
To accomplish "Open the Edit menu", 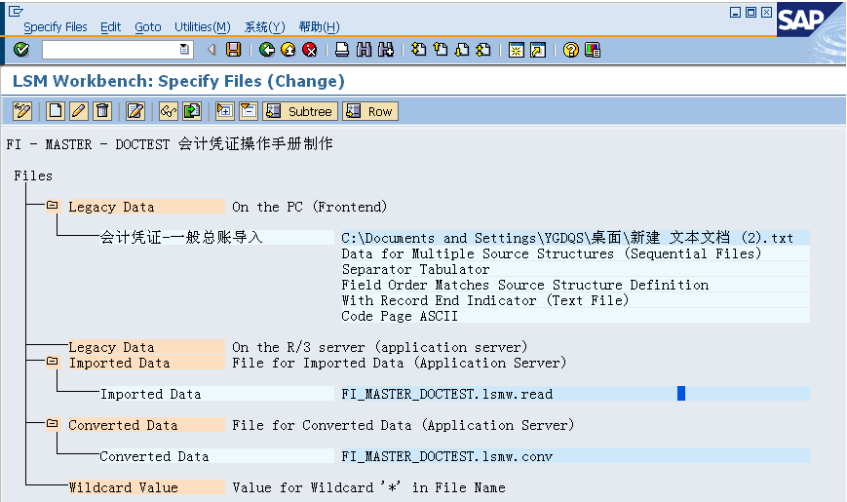I will point(111,27).
